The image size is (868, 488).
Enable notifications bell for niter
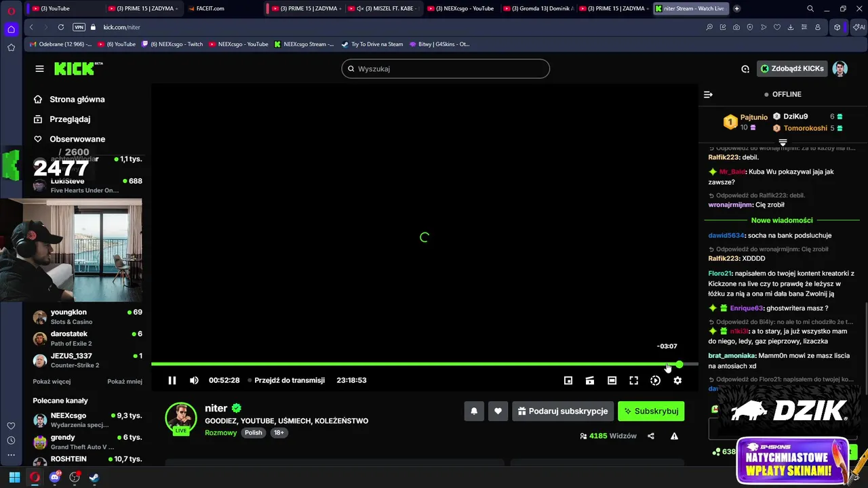tap(474, 411)
